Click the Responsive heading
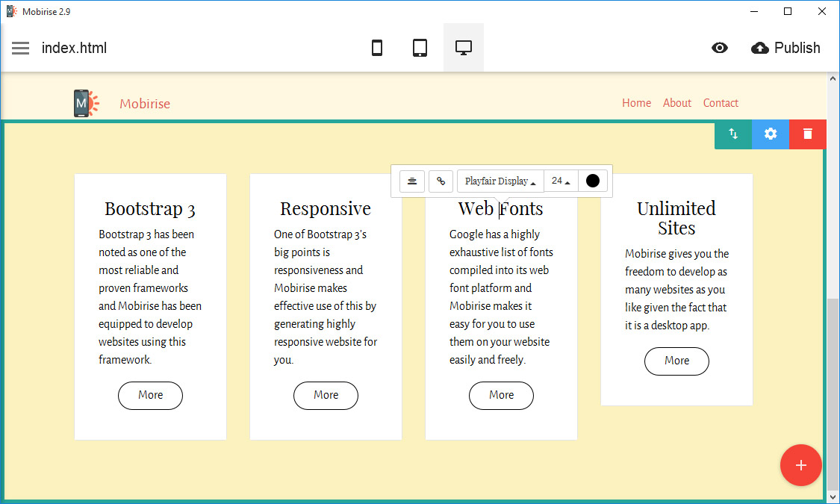The width and height of the screenshot is (840, 504). (x=326, y=208)
